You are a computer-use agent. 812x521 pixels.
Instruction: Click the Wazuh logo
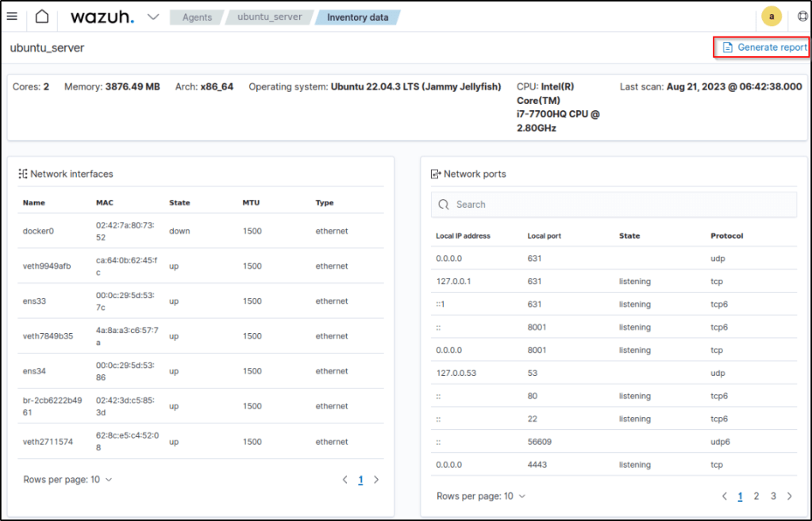click(102, 17)
